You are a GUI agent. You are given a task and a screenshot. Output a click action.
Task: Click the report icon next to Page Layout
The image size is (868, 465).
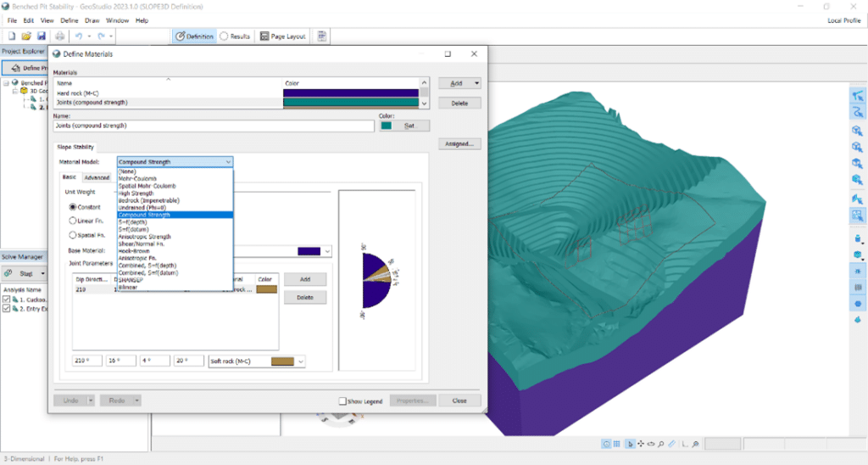click(x=322, y=36)
